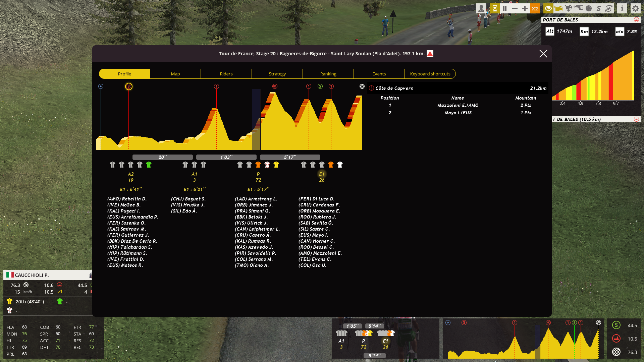Pause the race simulation
This screenshot has width=644, height=362.
[x=505, y=9]
